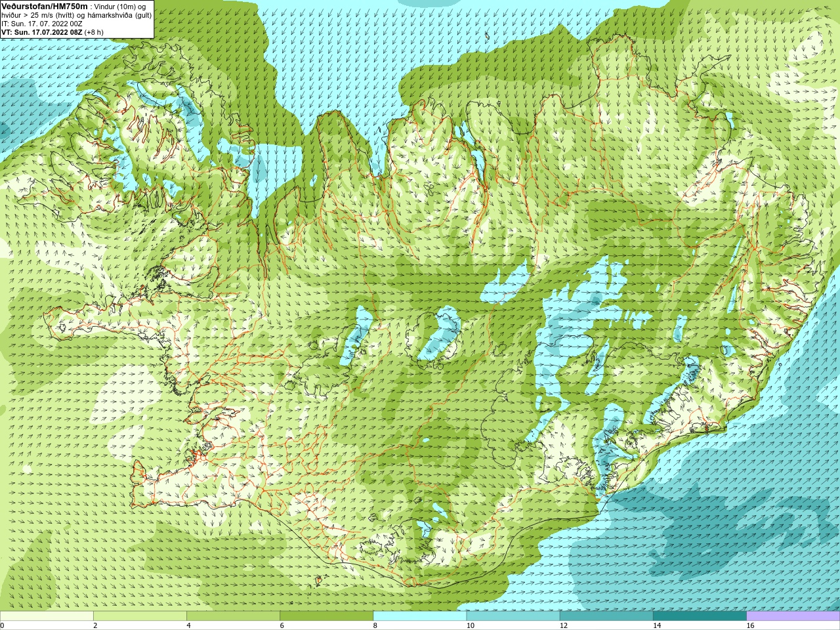Click the 'Vindur (10m) og' text in the info box
Viewport: 840px width, 630px height.
tap(120, 7)
